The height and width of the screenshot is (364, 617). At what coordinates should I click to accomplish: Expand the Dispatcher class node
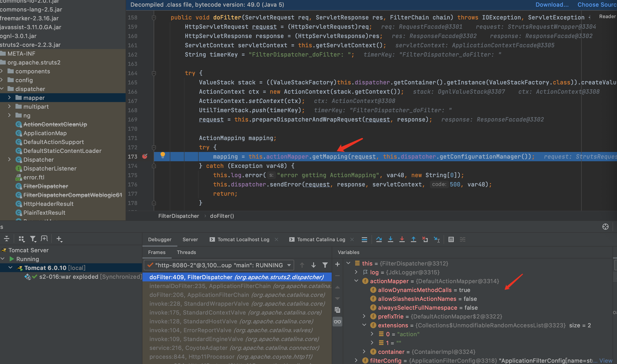(9, 159)
